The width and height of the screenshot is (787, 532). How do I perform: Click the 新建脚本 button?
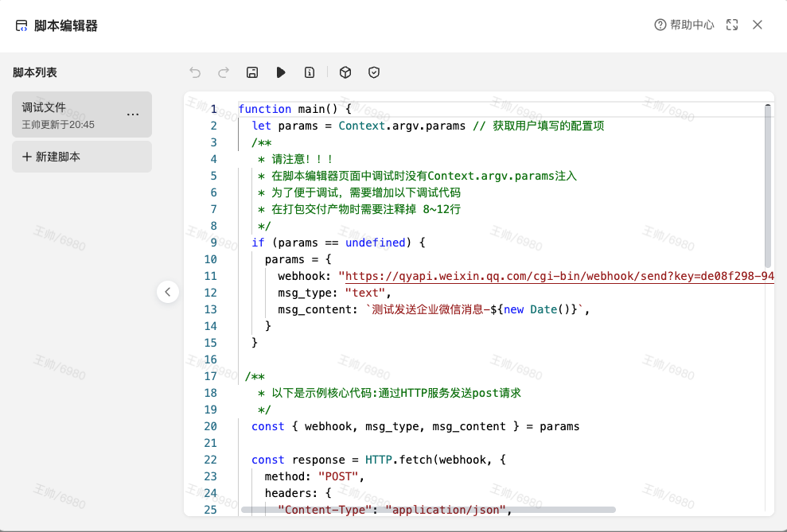(81, 157)
